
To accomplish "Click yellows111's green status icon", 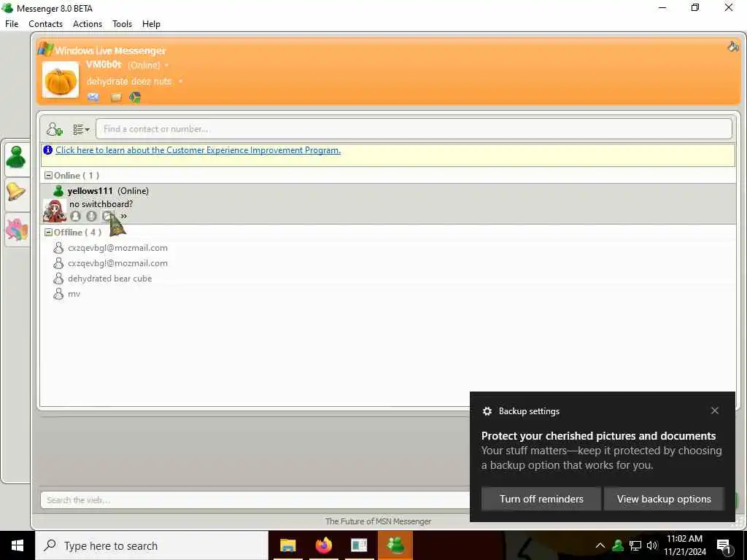I will pyautogui.click(x=58, y=191).
